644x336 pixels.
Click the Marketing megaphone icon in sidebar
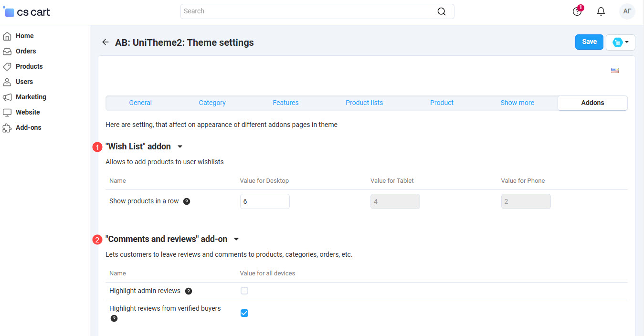[7, 97]
